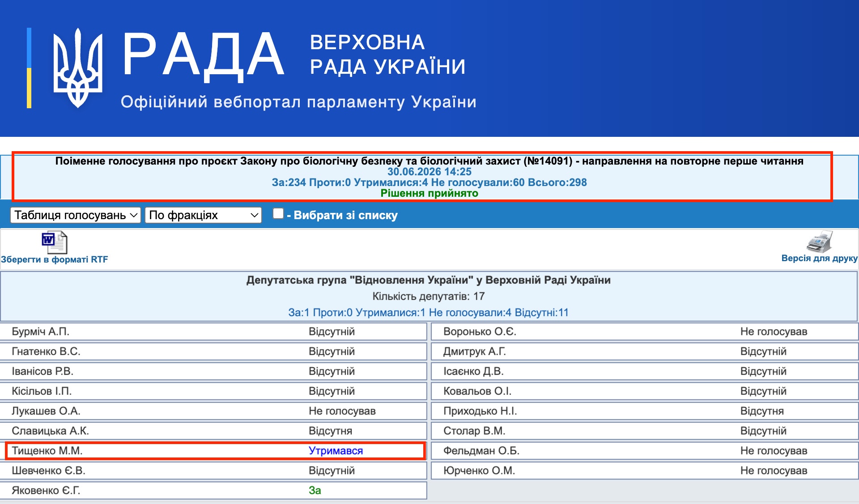The height and width of the screenshot is (504, 859).
Task: Select deputy 'Юрченко О.М.'
Action: [479, 470]
